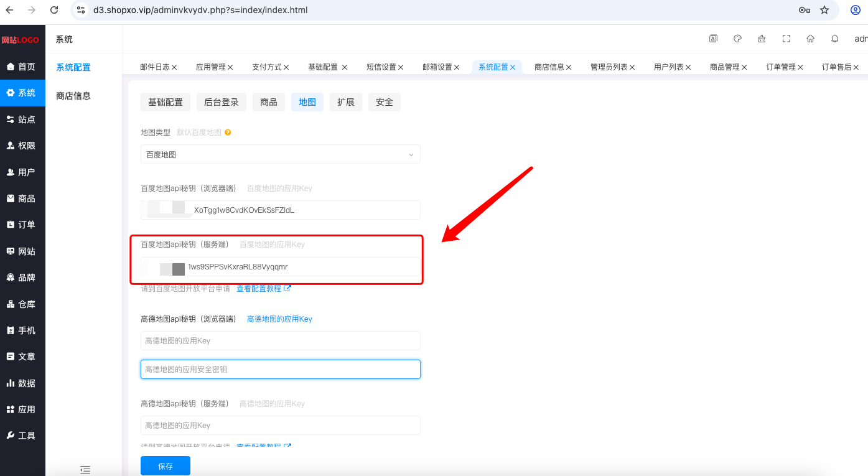This screenshot has width=868, height=476.
Task: Expand the 地图类型 百度地图 dropdown
Action: pos(281,154)
